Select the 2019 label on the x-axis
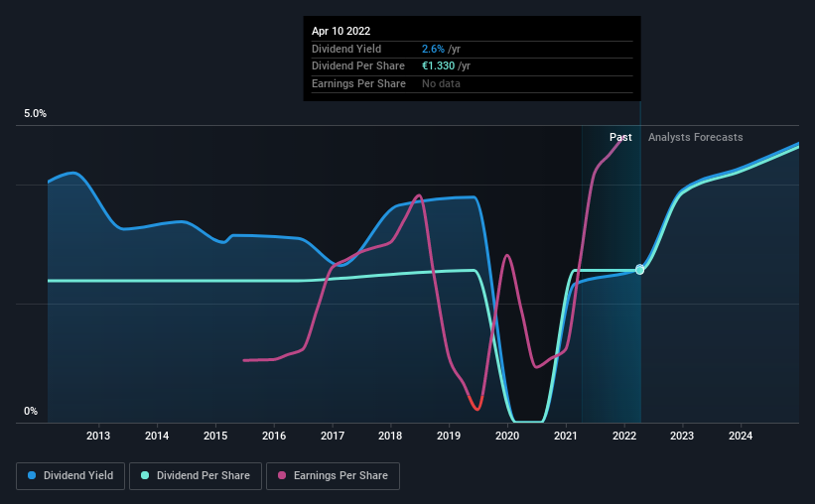815x504 pixels. (x=449, y=436)
